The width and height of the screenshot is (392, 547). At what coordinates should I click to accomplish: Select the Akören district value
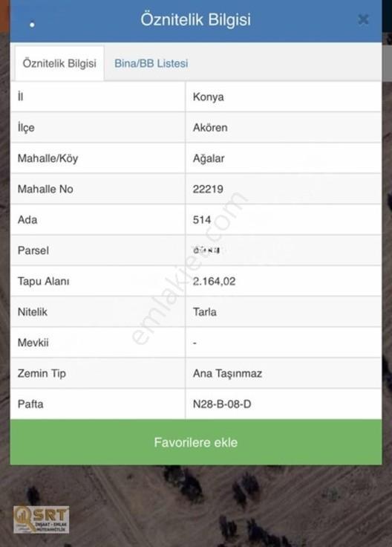pyautogui.click(x=210, y=127)
